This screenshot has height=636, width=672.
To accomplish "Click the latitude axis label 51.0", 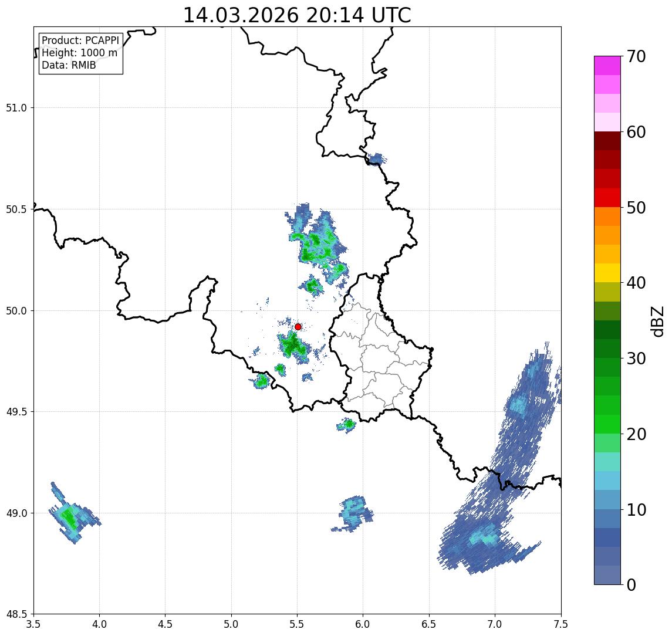I will [x=16, y=108].
